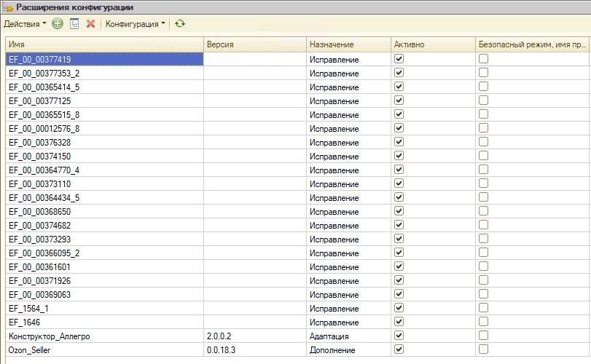Sort by the Назначение column header
This screenshot has height=364, width=591.
pos(348,44)
